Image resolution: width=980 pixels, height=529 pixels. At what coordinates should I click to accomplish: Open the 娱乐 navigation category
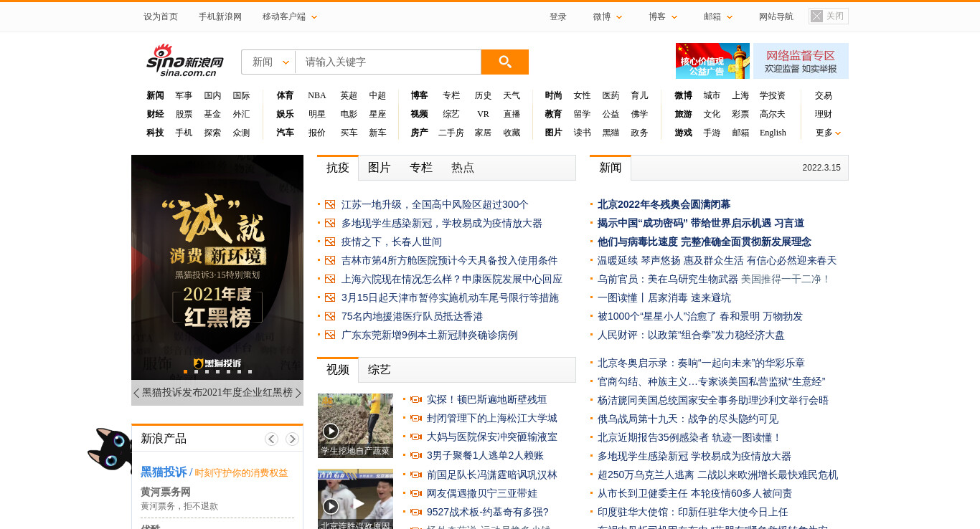click(285, 114)
